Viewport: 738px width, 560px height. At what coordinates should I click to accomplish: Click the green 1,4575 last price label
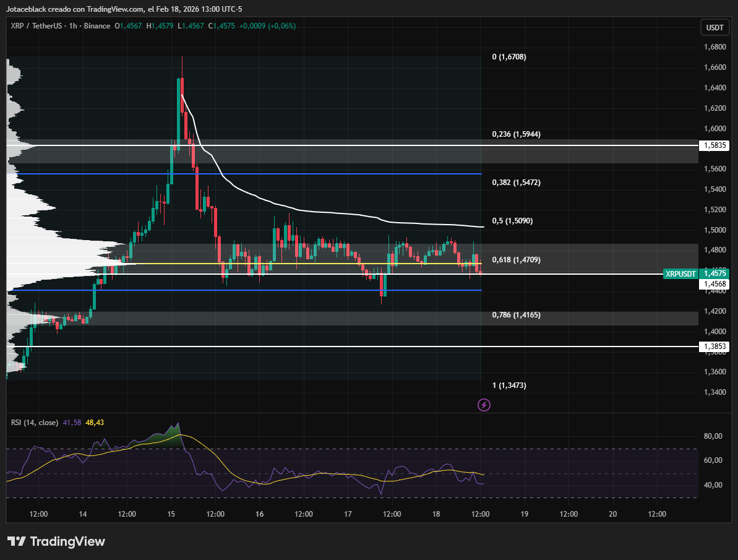714,274
